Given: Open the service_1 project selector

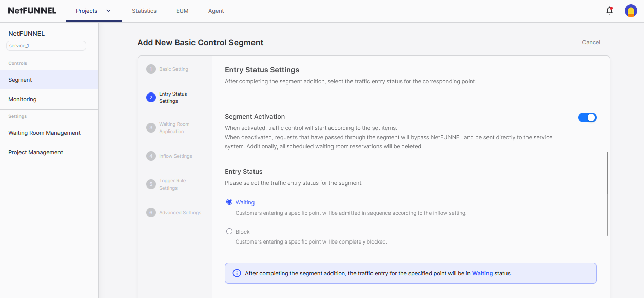Looking at the screenshot, I should point(46,45).
